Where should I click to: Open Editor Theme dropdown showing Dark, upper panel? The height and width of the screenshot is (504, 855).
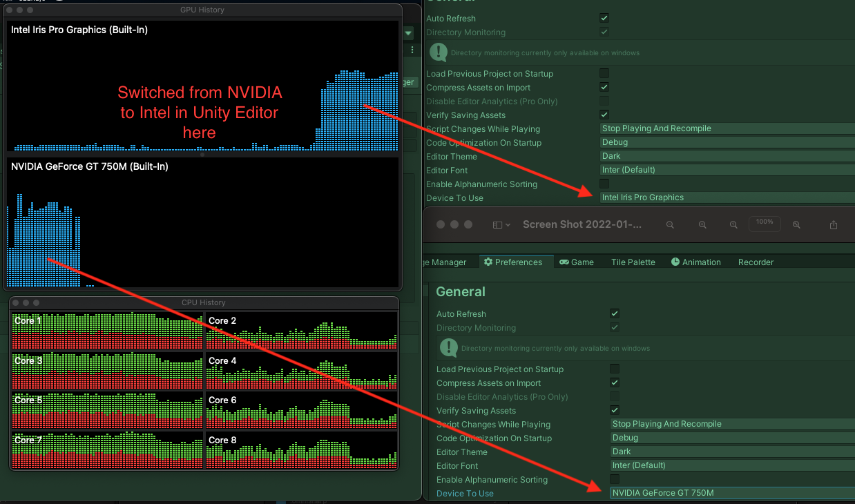coord(727,156)
